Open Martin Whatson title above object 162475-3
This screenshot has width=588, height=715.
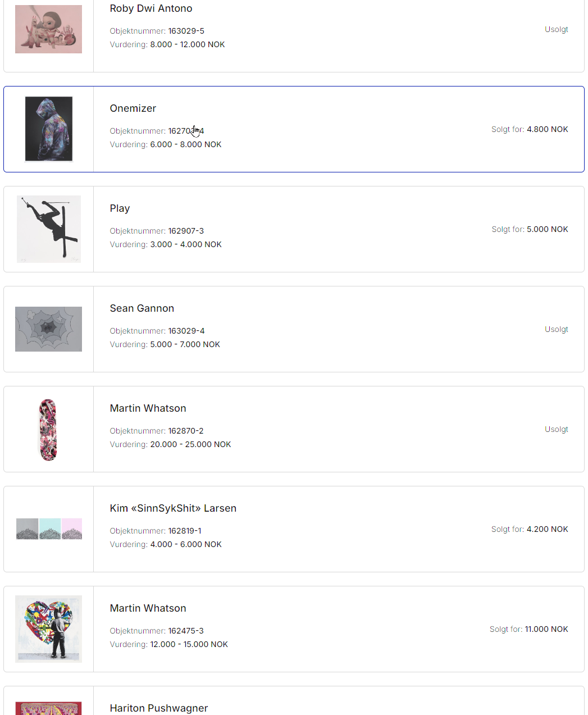148,608
